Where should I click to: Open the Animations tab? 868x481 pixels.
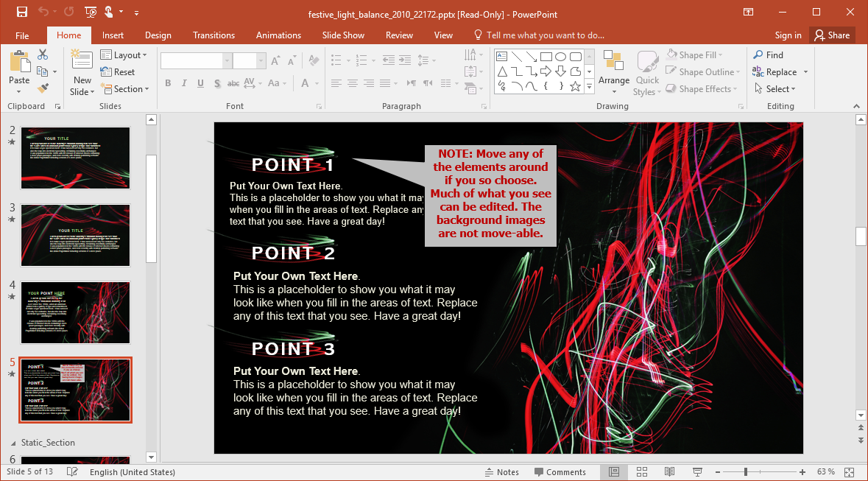(x=278, y=35)
